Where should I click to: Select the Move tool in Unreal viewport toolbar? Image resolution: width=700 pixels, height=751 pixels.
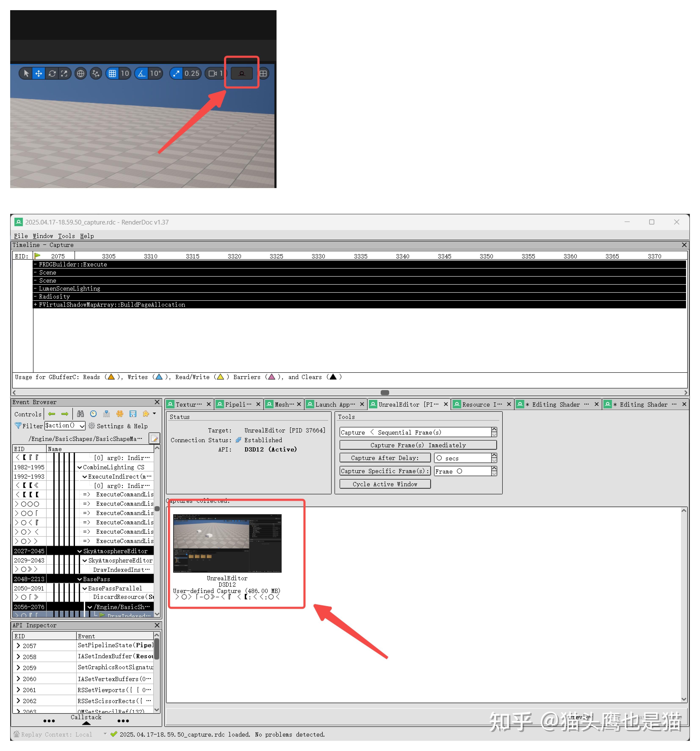(x=39, y=74)
